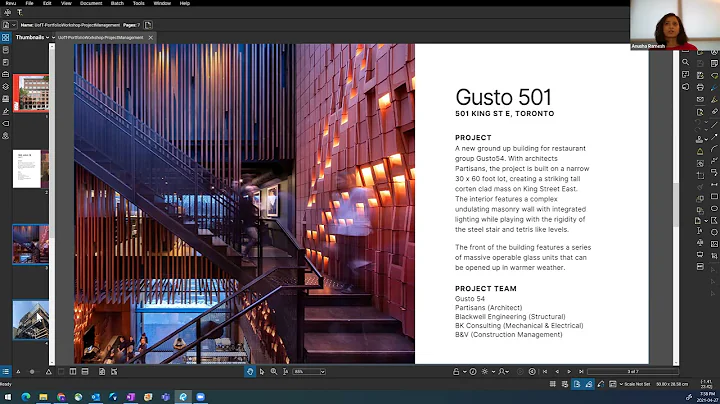Select the Image insert tool in right toolbar
The width and height of the screenshot is (720, 404).
click(x=714, y=244)
